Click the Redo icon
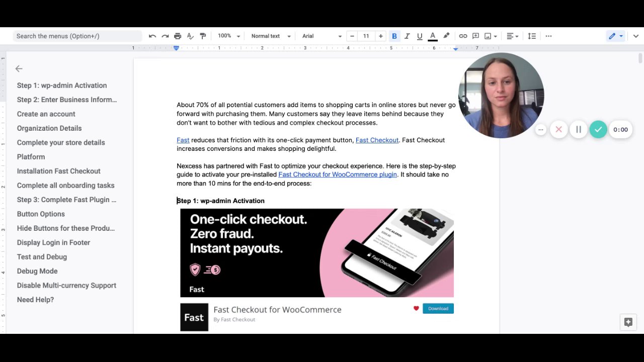Viewport: 644px width, 362px height. (165, 36)
